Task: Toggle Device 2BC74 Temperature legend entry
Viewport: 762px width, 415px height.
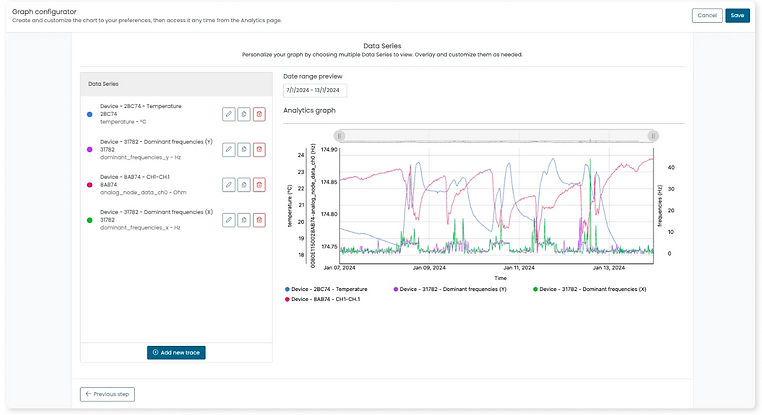Action: (326, 289)
